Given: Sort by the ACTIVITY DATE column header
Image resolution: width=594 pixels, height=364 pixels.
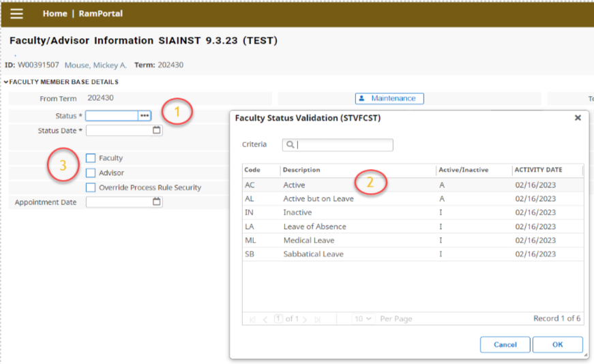Looking at the screenshot, I should [x=538, y=170].
